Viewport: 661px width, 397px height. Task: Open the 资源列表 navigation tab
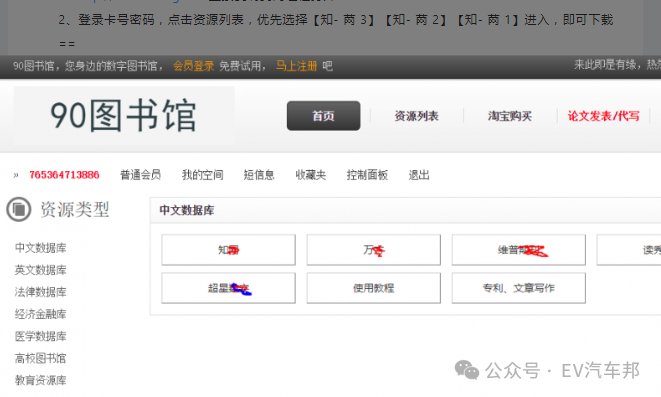tap(416, 116)
